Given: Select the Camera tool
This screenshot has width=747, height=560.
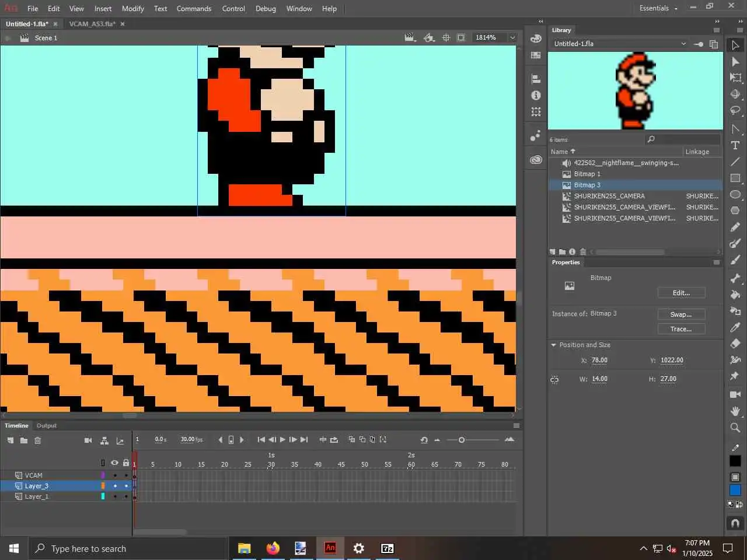Looking at the screenshot, I should pyautogui.click(x=735, y=395).
